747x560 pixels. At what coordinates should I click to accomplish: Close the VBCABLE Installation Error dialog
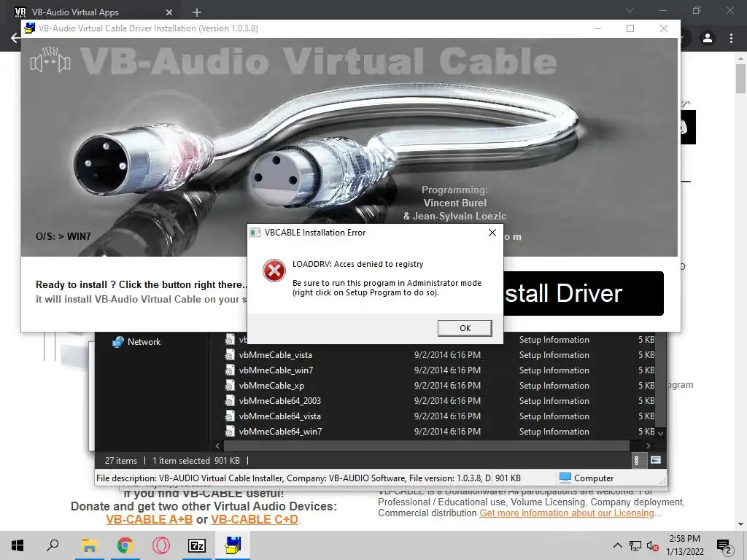pos(492,233)
